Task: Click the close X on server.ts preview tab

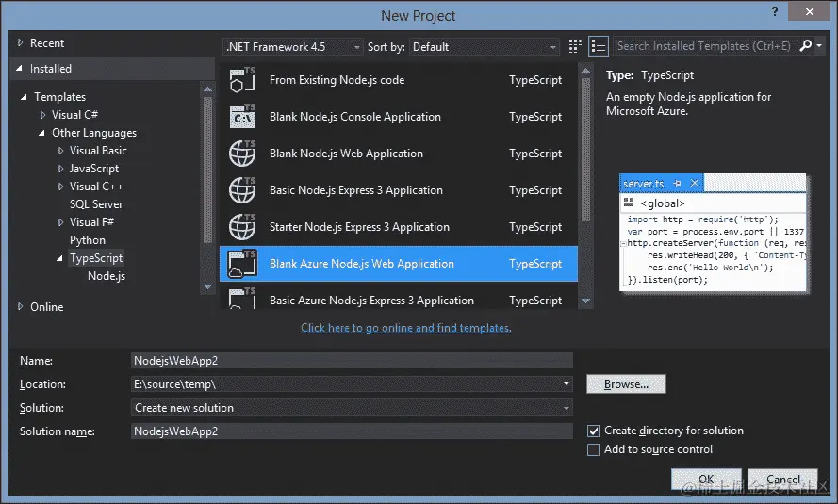Action: [x=694, y=183]
